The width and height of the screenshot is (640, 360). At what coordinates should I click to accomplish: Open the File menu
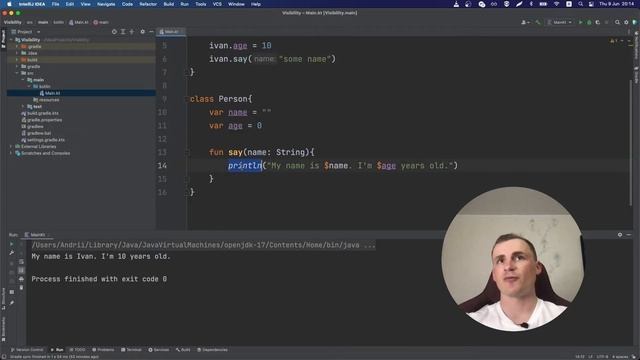(x=55, y=4)
